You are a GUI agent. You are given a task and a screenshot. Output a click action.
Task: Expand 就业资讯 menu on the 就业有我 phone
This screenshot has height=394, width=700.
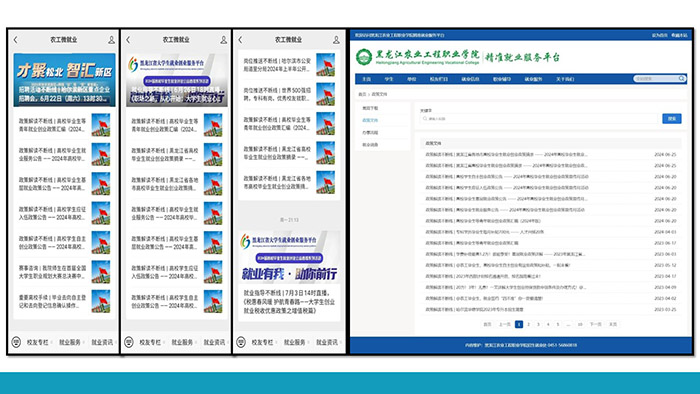click(x=327, y=342)
